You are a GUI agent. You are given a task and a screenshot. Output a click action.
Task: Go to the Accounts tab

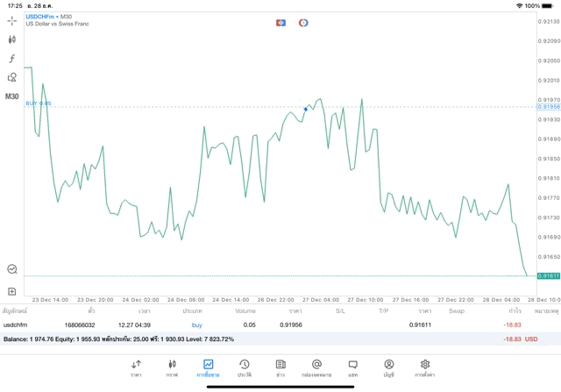pyautogui.click(x=388, y=367)
